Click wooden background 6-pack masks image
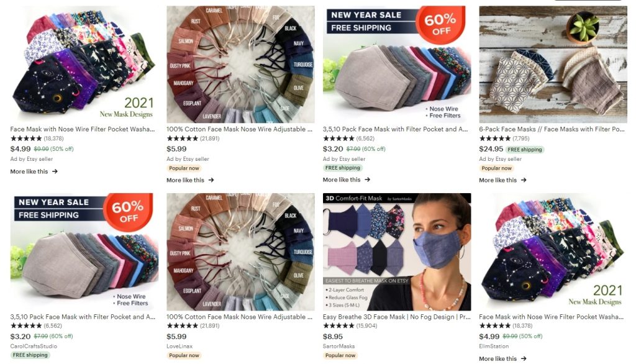This screenshot has height=364, width=636. coord(553,64)
